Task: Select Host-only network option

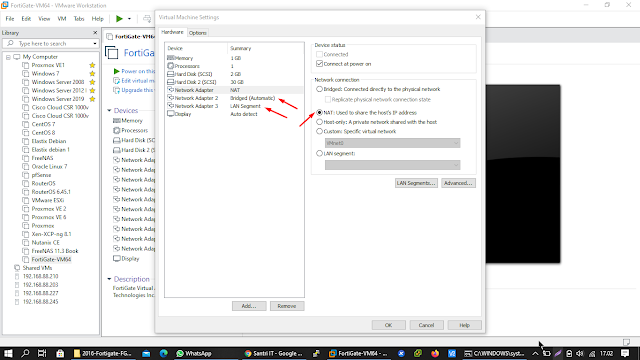Action: pos(320,122)
